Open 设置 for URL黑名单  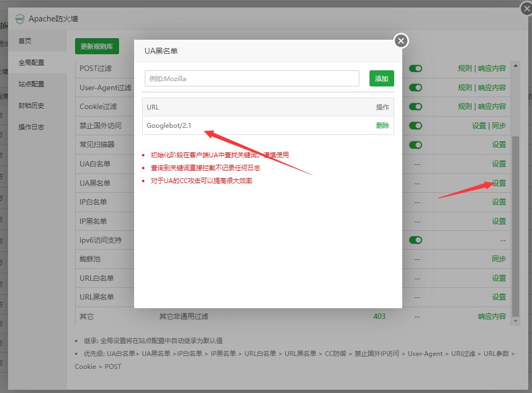(499, 297)
